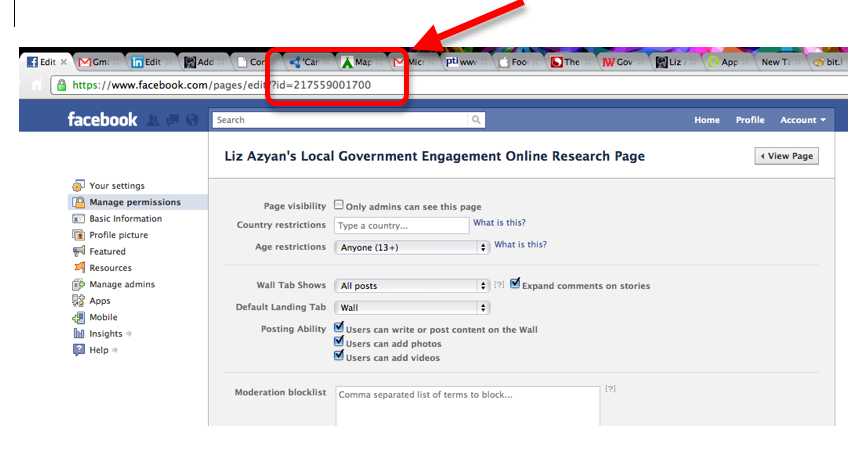This screenshot has height=464, width=864.
Task: Click What is this? beside Country restrictions
Action: click(x=499, y=223)
